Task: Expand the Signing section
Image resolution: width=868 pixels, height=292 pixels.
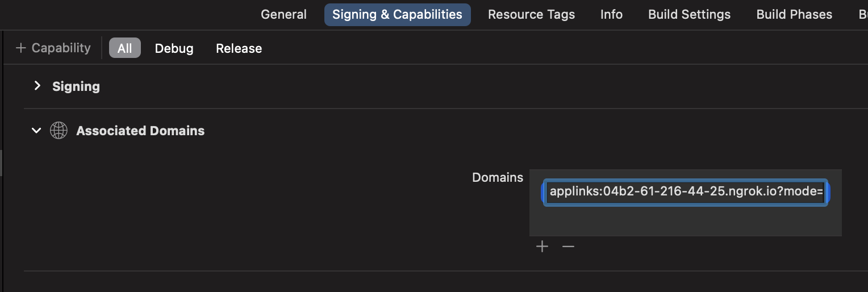Action: click(x=37, y=86)
